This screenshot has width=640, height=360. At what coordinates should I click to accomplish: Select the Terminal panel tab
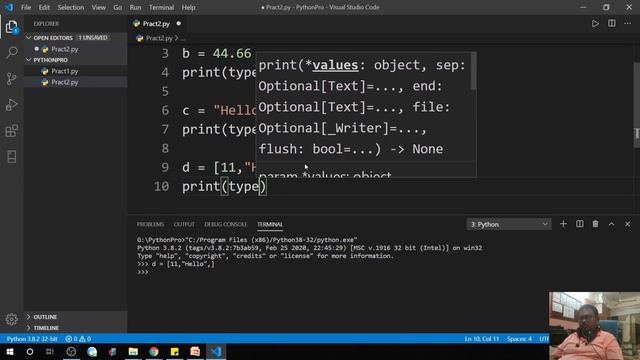270,224
